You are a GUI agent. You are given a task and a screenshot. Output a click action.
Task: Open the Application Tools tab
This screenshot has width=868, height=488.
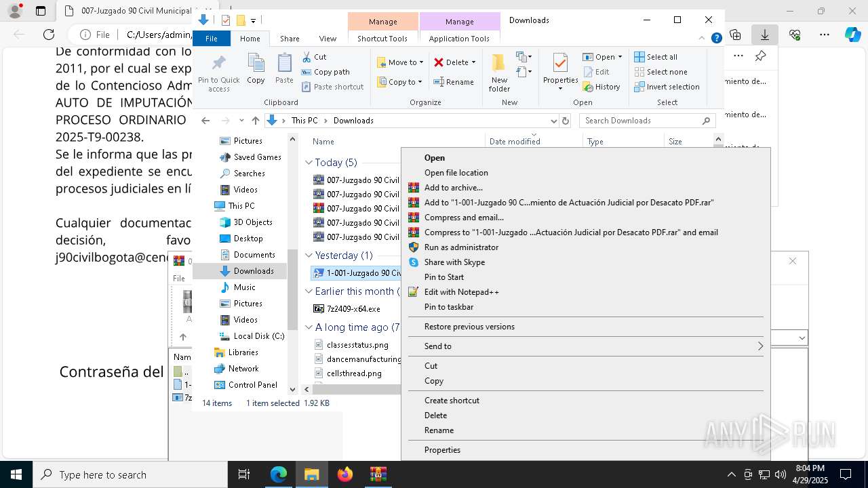tap(459, 39)
